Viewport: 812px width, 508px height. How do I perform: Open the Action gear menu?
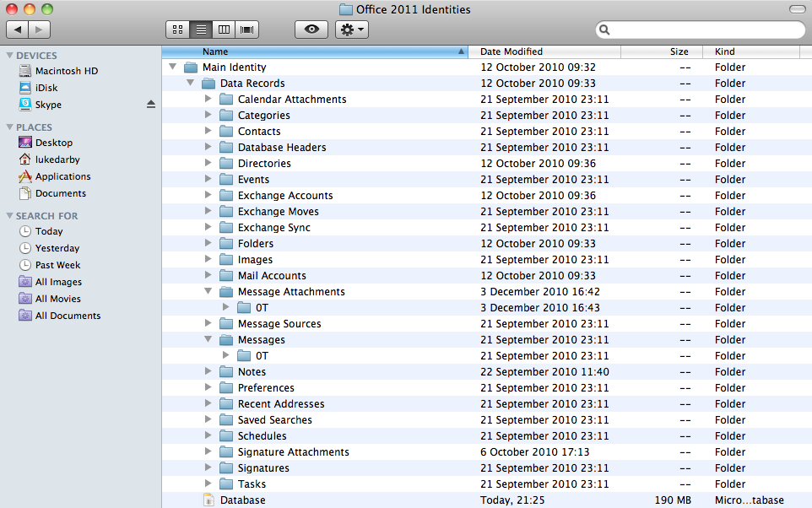pyautogui.click(x=351, y=30)
